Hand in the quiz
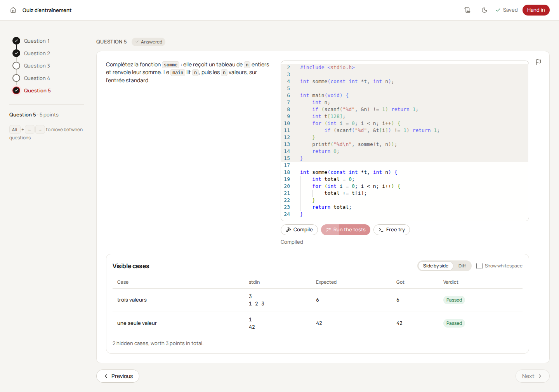Image resolution: width=559 pixels, height=392 pixels. [536, 10]
